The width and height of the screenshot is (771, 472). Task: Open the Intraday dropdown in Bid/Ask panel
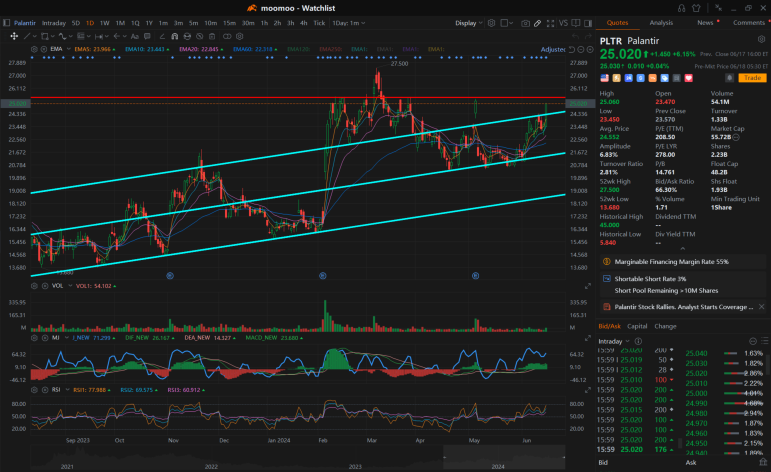(x=614, y=341)
